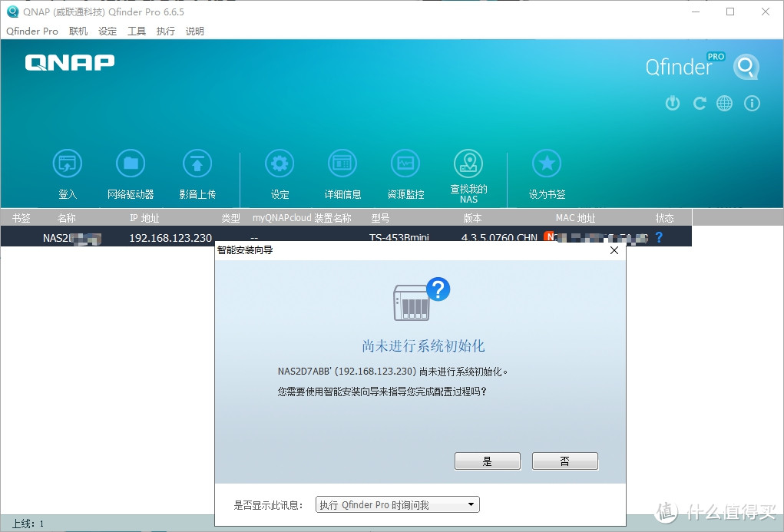Screen dimensions: 784x532
Task: Select the 192.168.123.230 IP cell
Action: [x=170, y=237]
